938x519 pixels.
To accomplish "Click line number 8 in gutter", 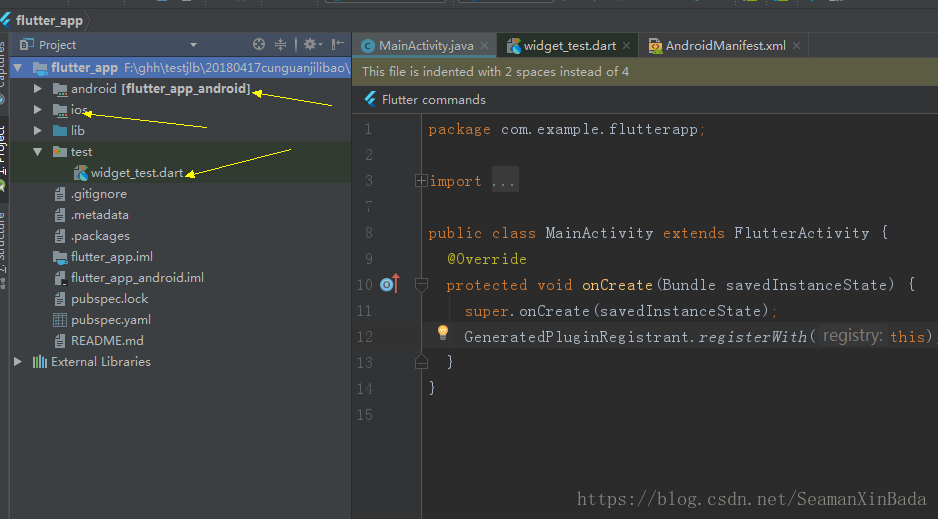I will click(368, 233).
